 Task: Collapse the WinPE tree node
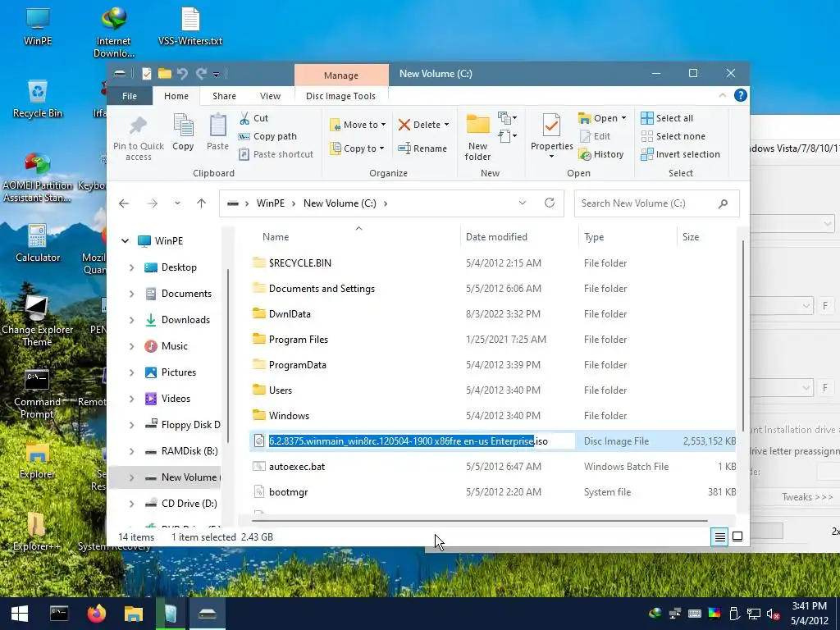(x=125, y=241)
